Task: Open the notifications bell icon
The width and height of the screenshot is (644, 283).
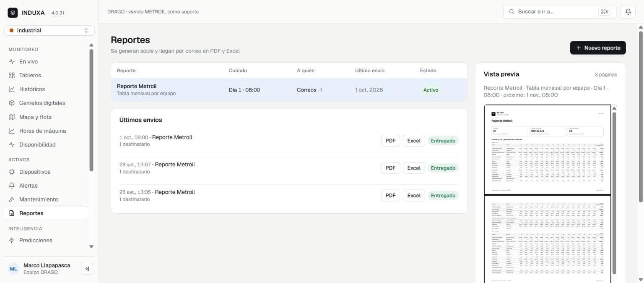Action: click(x=628, y=12)
